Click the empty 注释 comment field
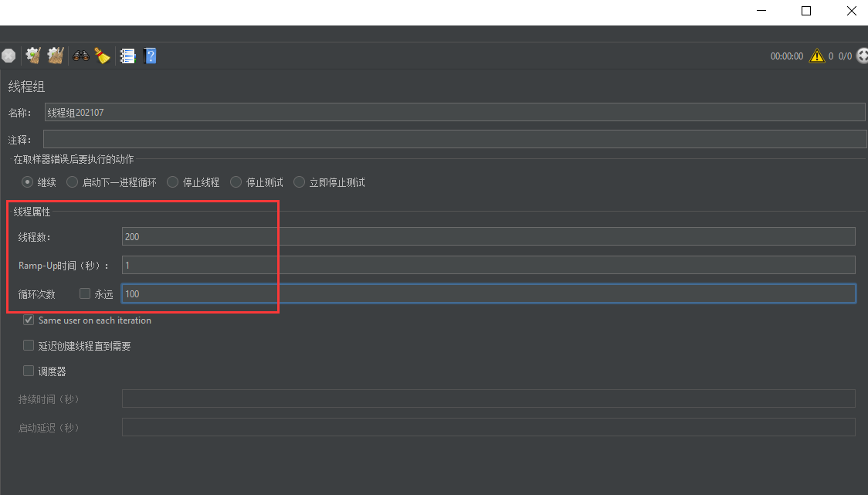The height and width of the screenshot is (495, 868). [455, 139]
